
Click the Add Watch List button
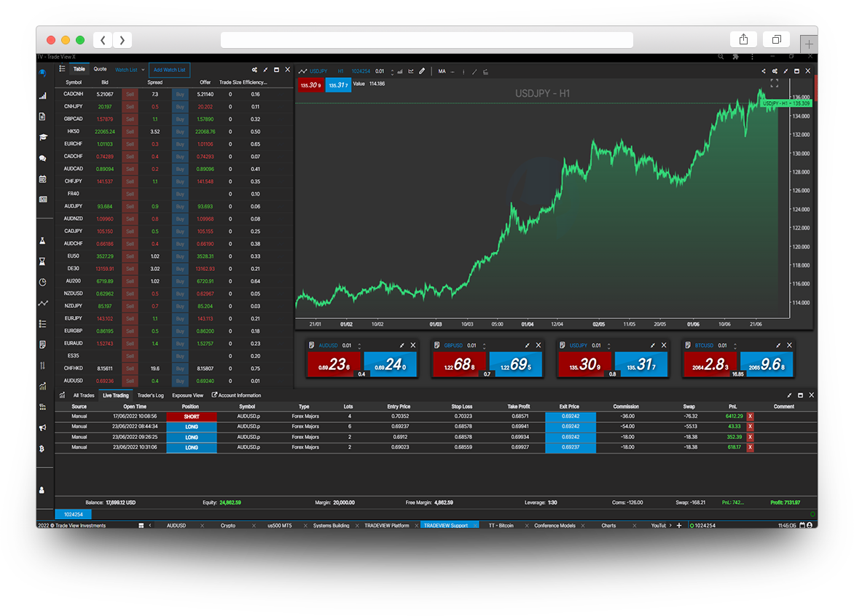(x=169, y=70)
